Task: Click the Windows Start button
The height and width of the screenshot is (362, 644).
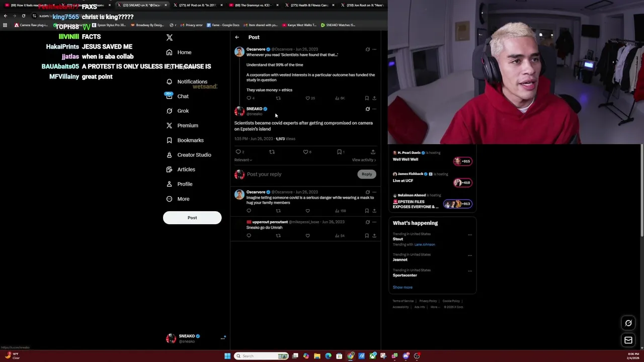Action: pyautogui.click(x=227, y=356)
